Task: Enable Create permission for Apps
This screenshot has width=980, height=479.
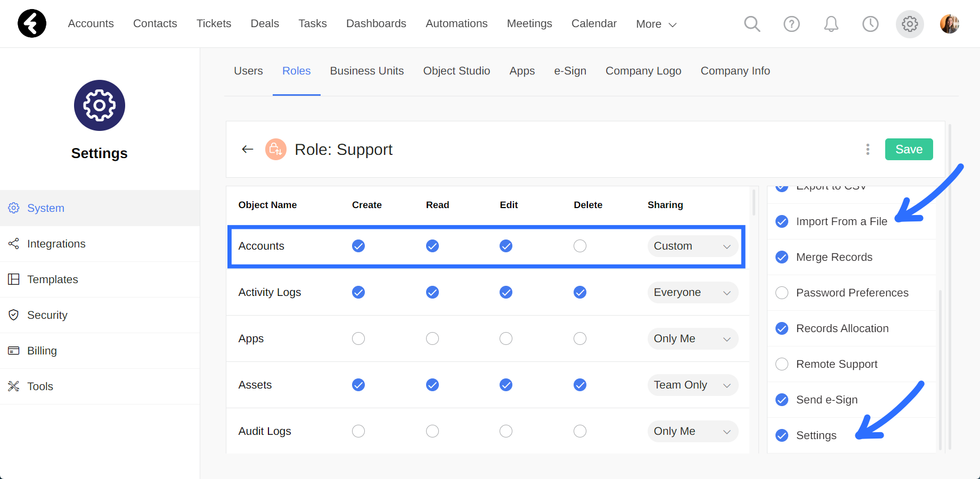Action: pyautogui.click(x=358, y=338)
